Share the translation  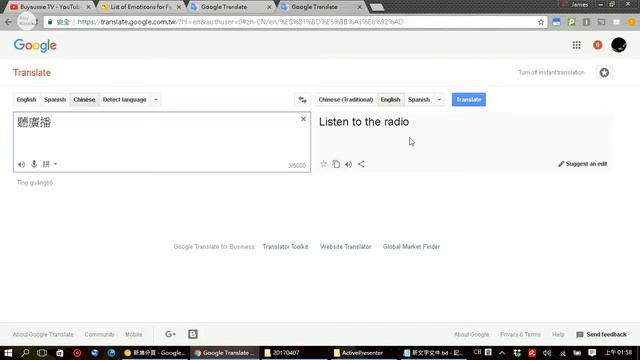(361, 164)
